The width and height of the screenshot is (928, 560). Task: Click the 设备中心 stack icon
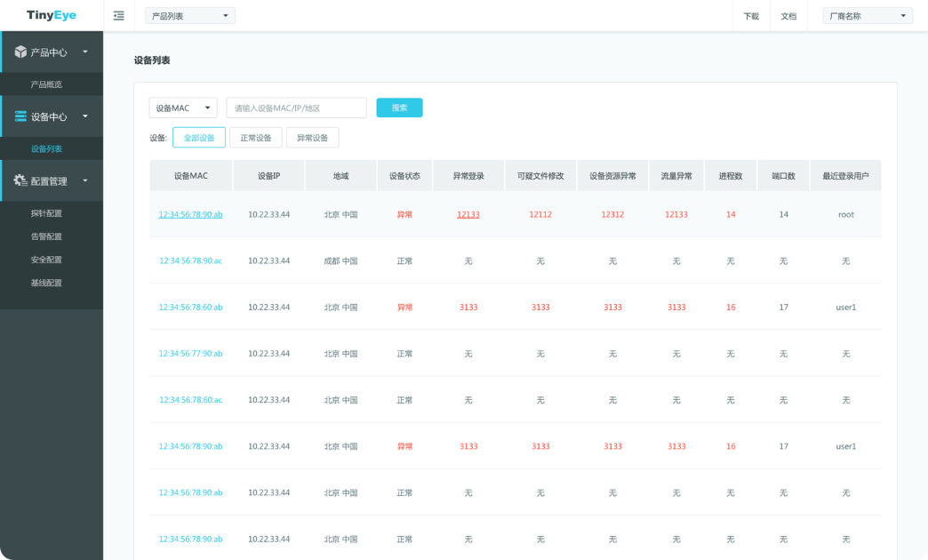tap(20, 116)
